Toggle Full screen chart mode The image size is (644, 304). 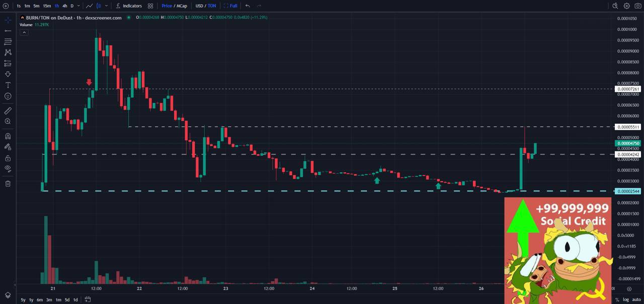[230, 6]
